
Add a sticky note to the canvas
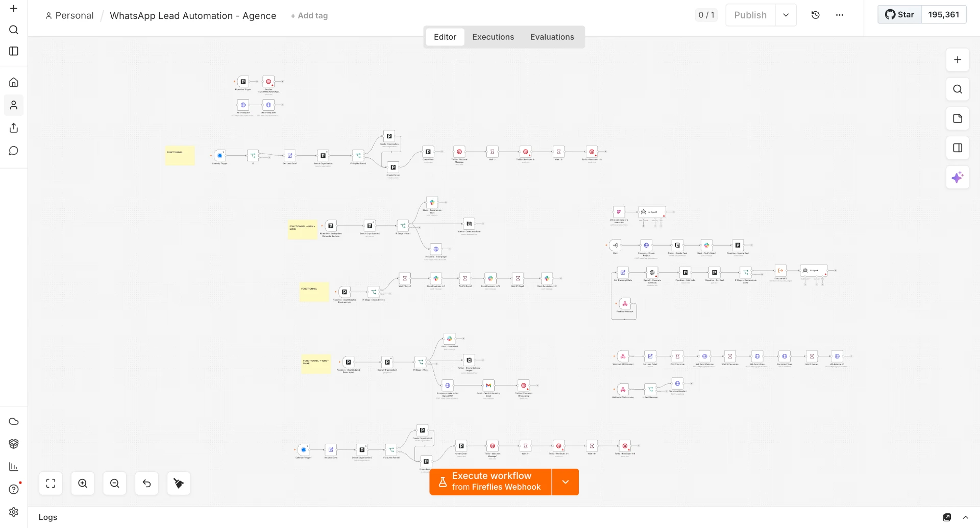[958, 118]
